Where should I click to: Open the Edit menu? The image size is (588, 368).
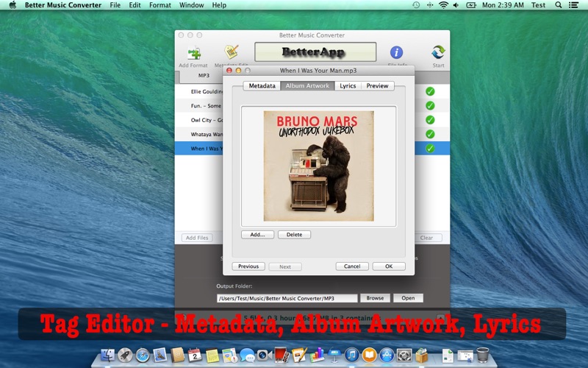coord(135,5)
